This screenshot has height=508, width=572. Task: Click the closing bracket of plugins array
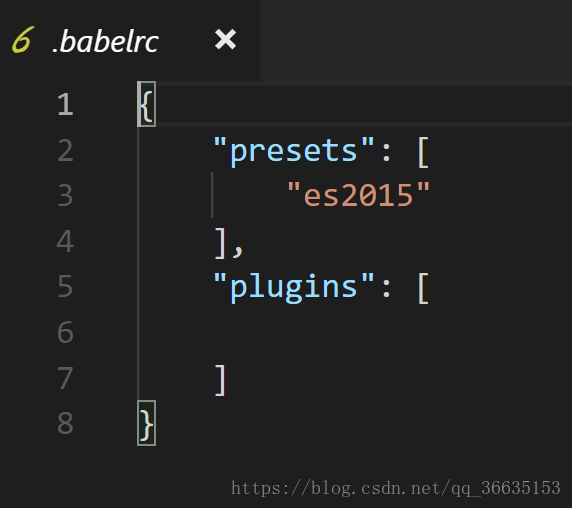(x=220, y=380)
